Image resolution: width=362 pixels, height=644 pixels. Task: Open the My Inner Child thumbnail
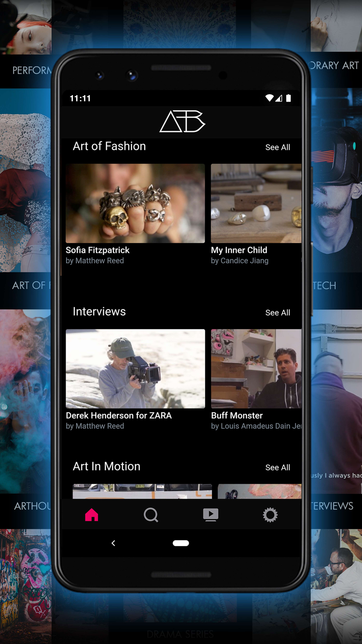256,203
